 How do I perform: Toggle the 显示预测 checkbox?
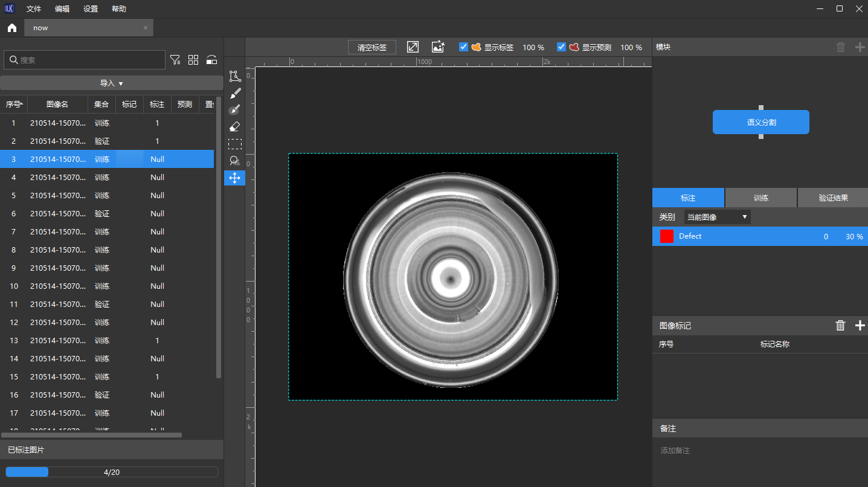[x=562, y=47]
